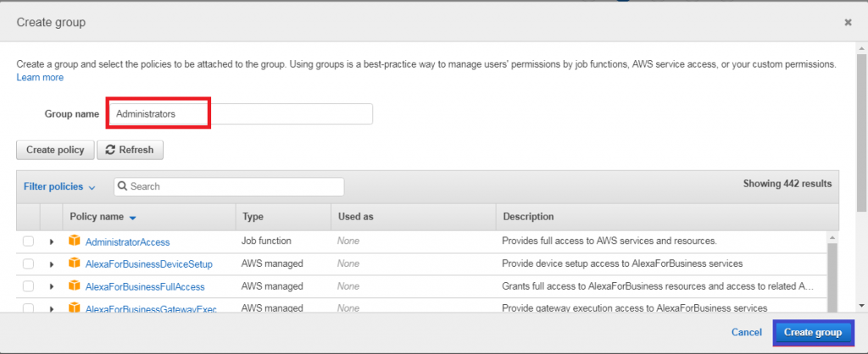The height and width of the screenshot is (354, 868).
Task: Close the Create group dialog
Action: (x=848, y=23)
